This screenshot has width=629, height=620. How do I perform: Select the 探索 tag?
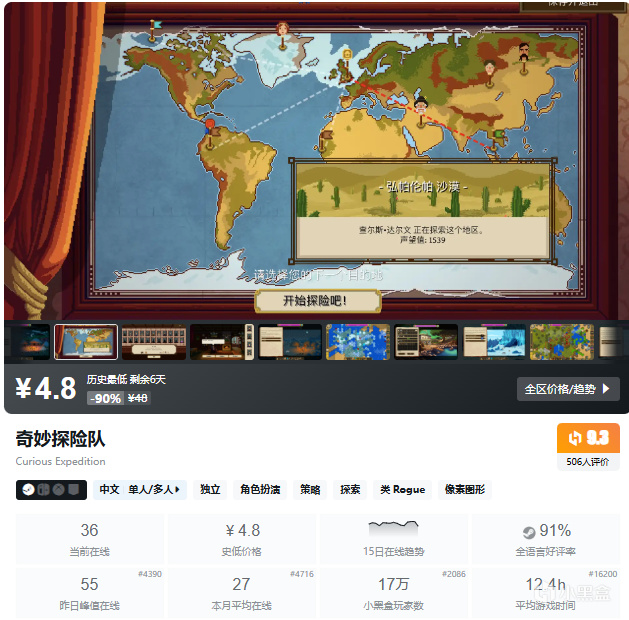point(350,490)
